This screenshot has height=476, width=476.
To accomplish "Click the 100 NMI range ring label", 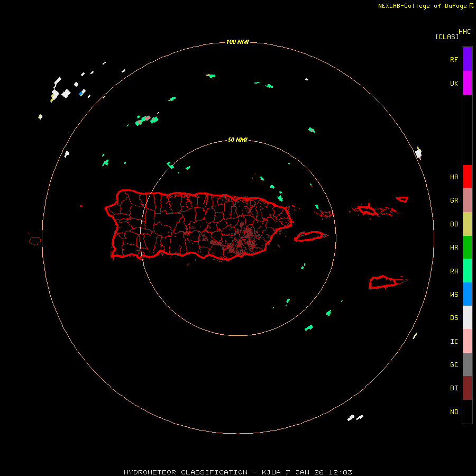I will pyautogui.click(x=237, y=42).
